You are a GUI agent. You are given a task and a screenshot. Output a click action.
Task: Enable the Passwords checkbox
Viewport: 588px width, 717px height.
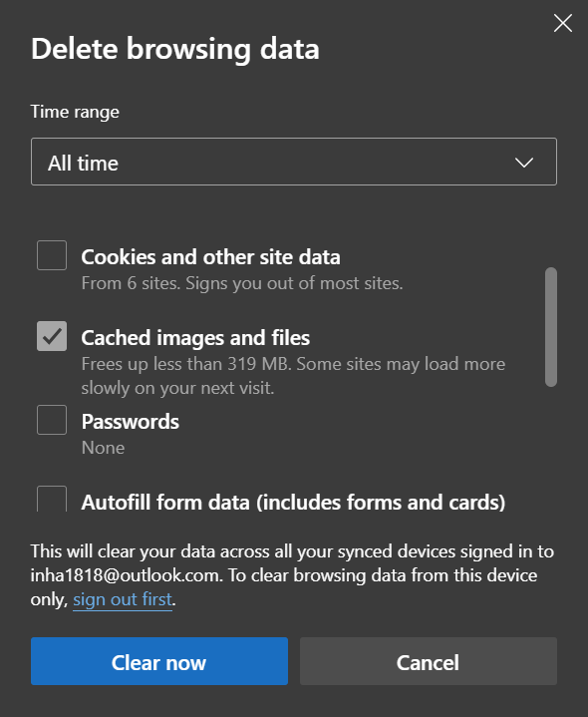click(52, 420)
